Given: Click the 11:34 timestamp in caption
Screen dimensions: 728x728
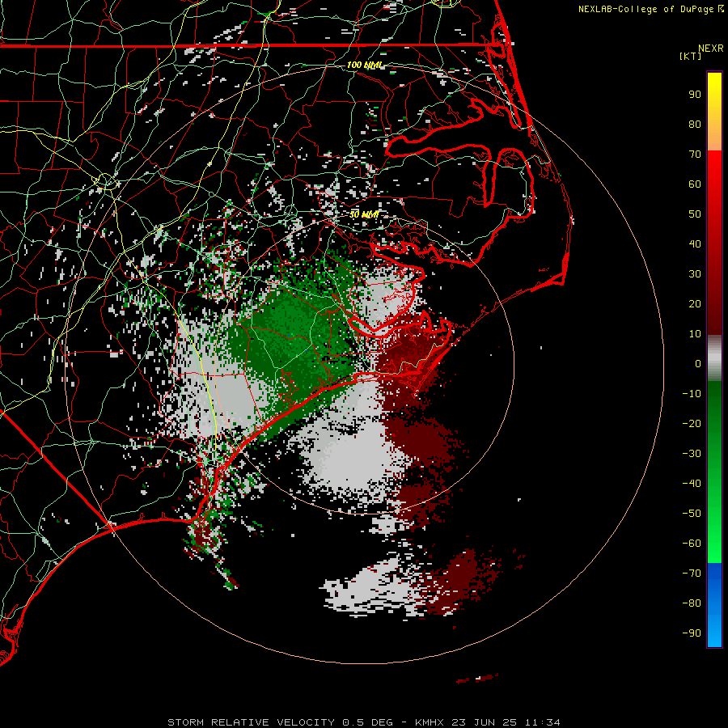Looking at the screenshot, I should (x=542, y=722).
